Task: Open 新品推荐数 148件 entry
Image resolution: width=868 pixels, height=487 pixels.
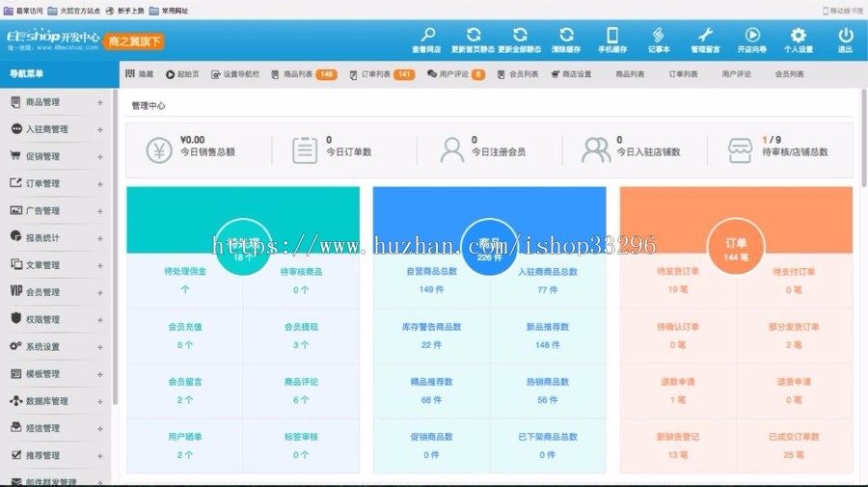Action: (548, 336)
